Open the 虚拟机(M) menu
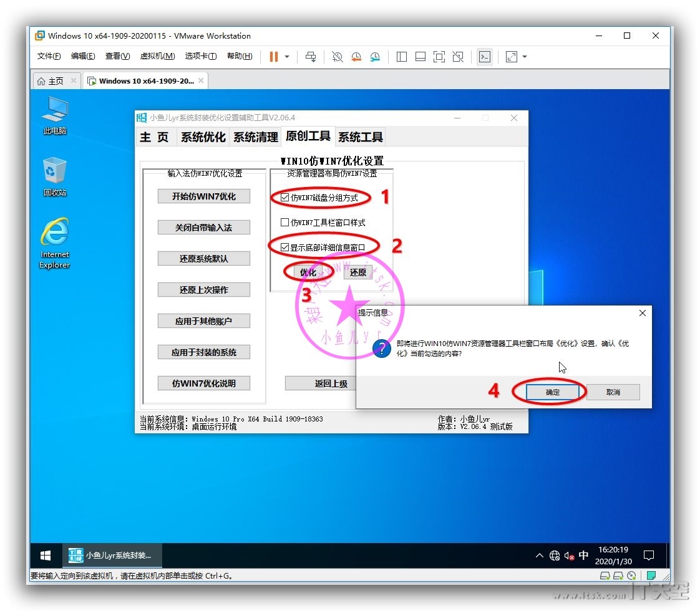Image resolution: width=700 pixels, height=611 pixels. (x=158, y=56)
